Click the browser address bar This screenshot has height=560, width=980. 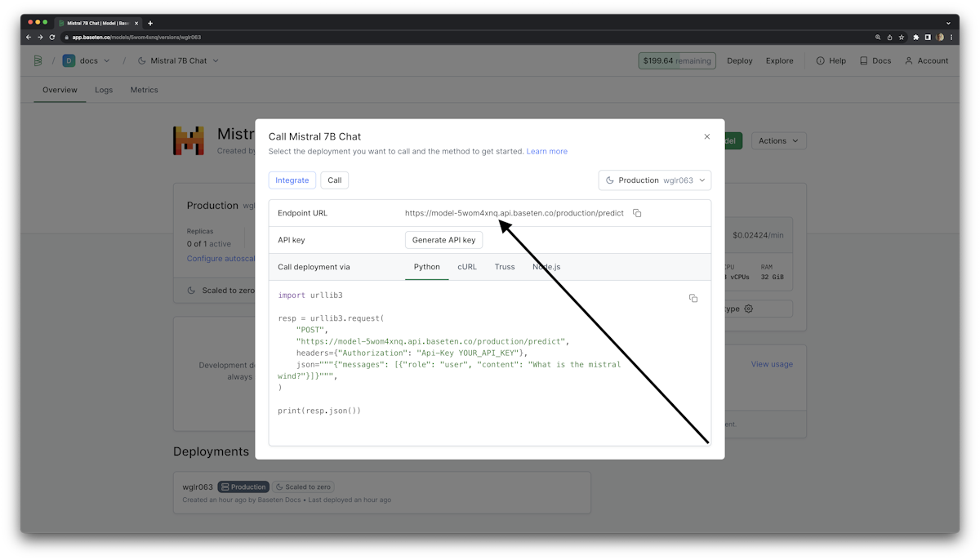point(465,37)
